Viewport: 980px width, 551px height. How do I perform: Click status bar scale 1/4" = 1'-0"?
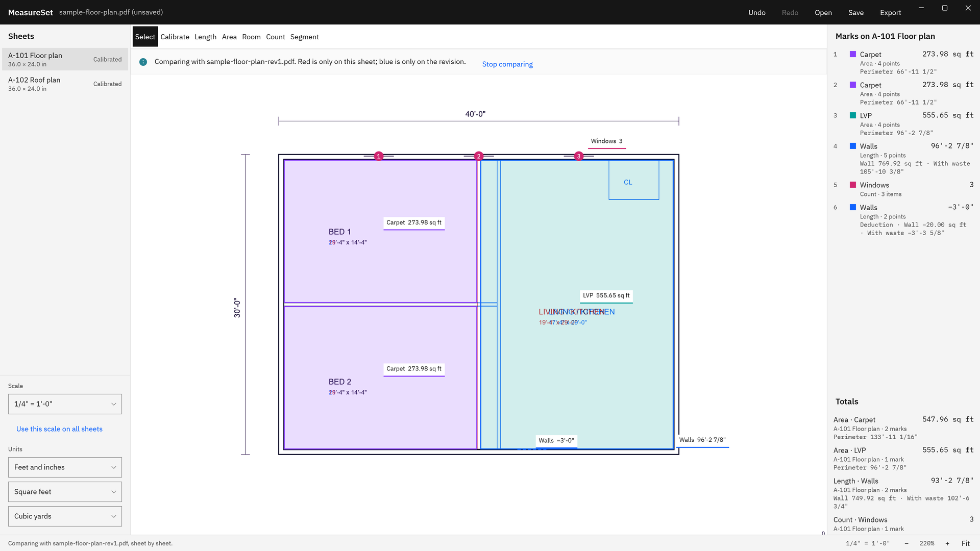867,543
